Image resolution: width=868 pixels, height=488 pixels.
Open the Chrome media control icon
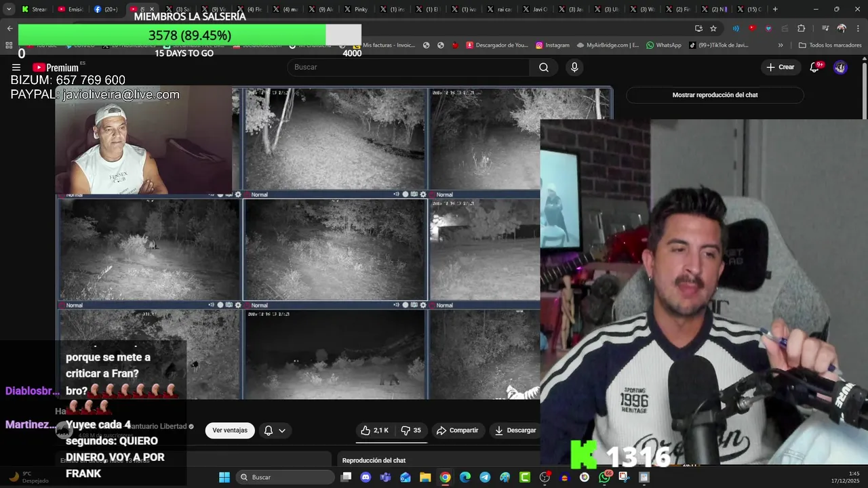(825, 28)
